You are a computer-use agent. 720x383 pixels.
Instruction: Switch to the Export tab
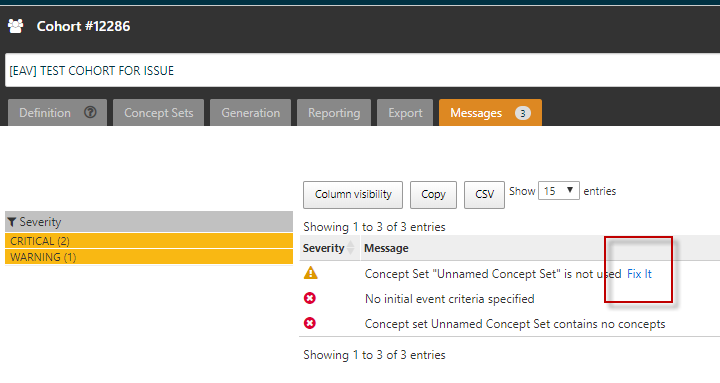405,113
